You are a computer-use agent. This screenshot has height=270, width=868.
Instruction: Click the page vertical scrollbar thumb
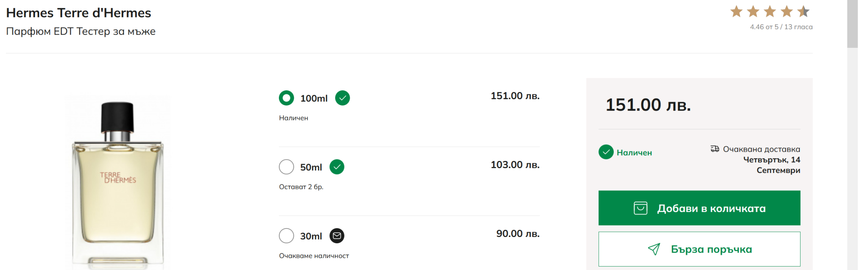tap(852, 23)
